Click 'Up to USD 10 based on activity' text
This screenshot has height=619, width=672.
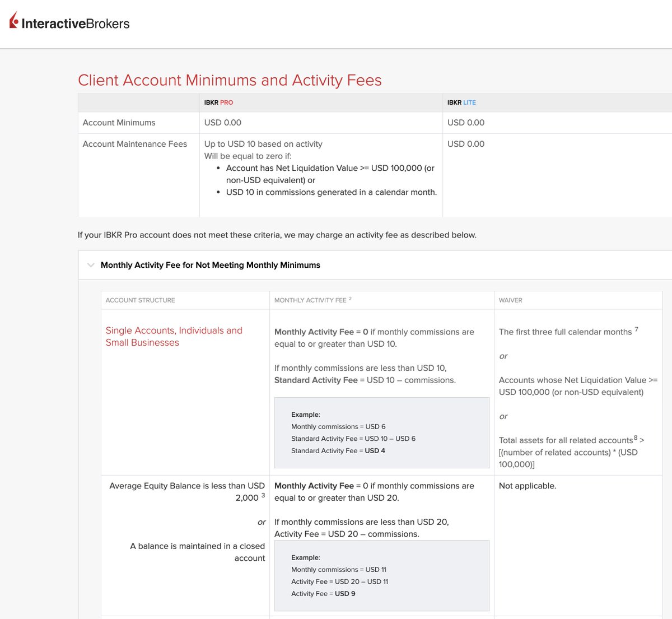[263, 144]
